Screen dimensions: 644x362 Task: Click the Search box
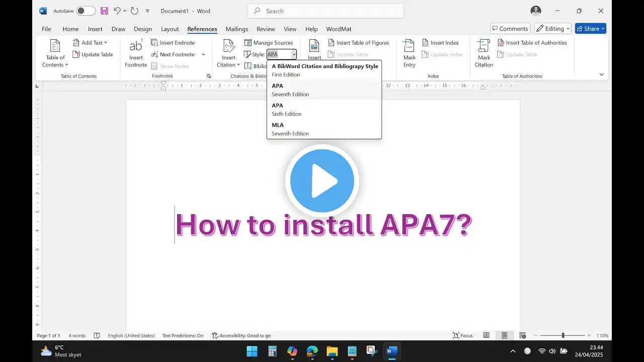click(x=326, y=11)
